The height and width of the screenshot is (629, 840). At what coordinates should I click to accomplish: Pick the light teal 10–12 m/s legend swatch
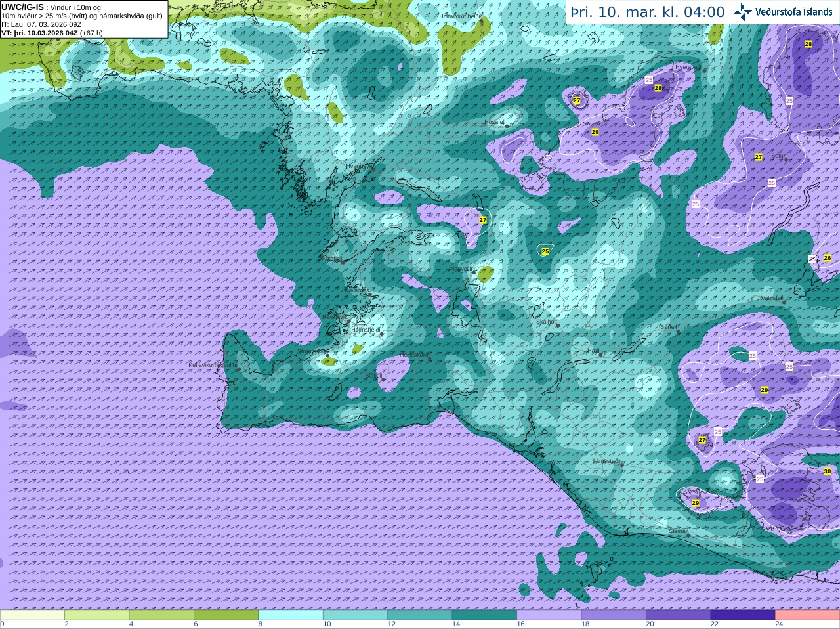coord(355,615)
